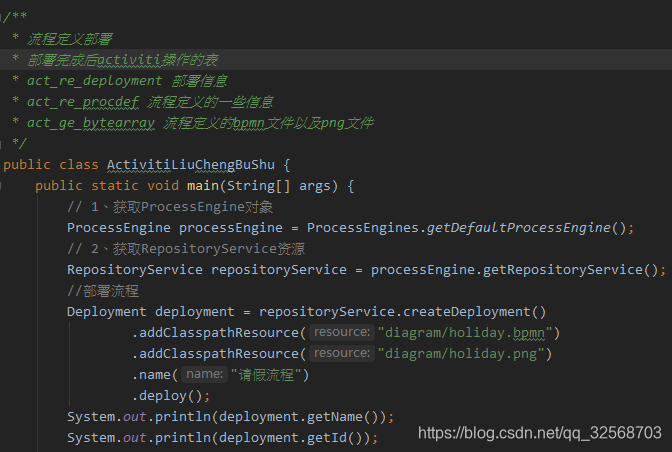Click the getDefaultProcessEngine method call
The height and width of the screenshot is (452, 672).
(519, 228)
